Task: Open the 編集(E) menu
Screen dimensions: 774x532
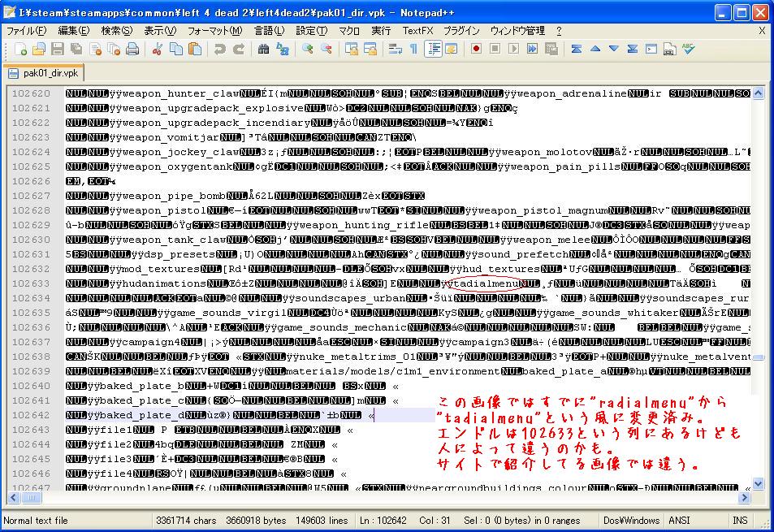Action: pyautogui.click(x=74, y=31)
